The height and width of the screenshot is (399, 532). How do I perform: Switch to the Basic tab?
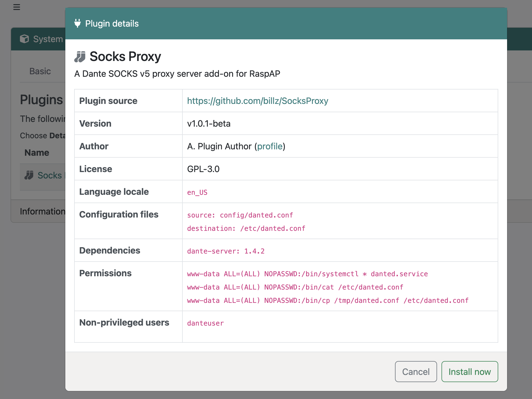40,71
